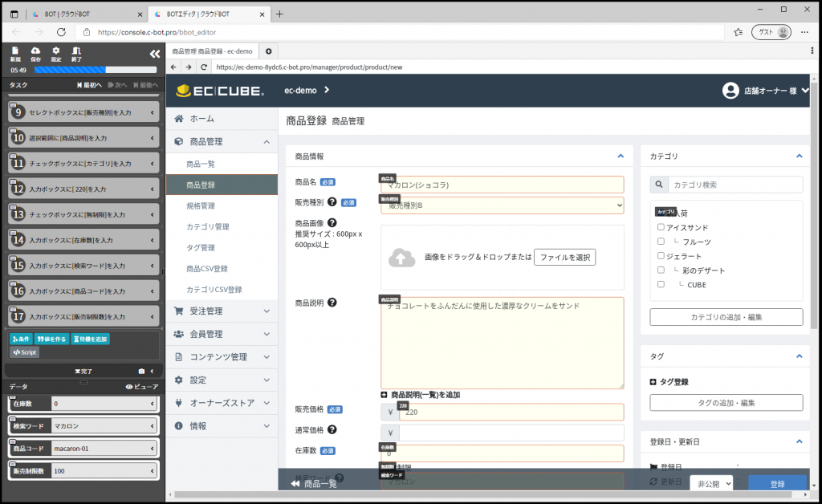Go back in the embedded browser
822x504 pixels.
[173, 67]
